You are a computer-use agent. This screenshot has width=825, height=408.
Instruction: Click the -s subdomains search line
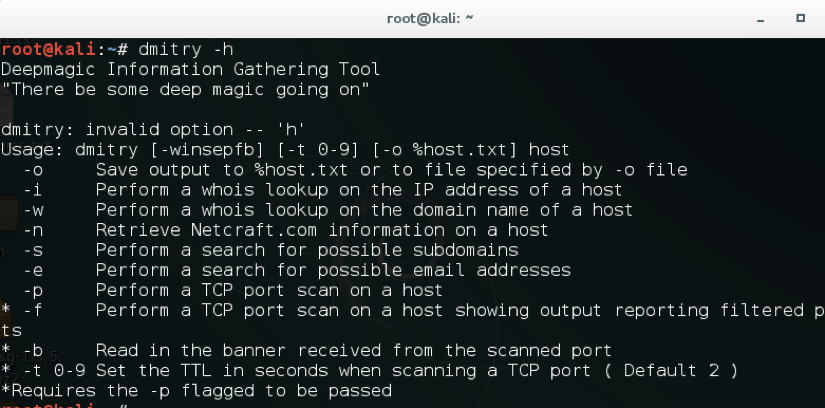(270, 250)
